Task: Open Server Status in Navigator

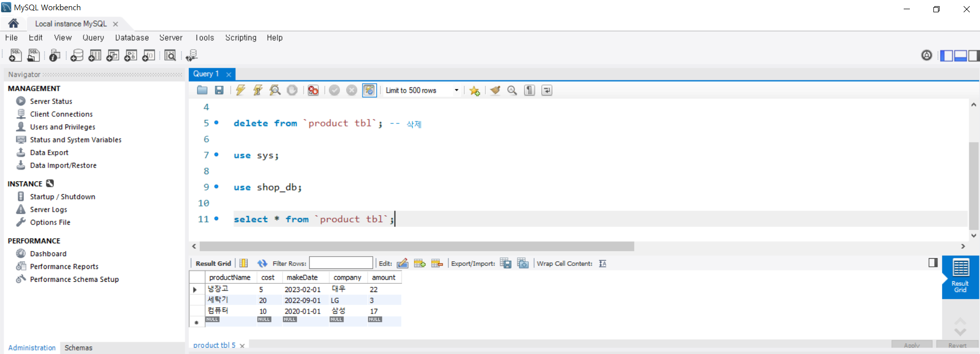Action: coord(51,101)
